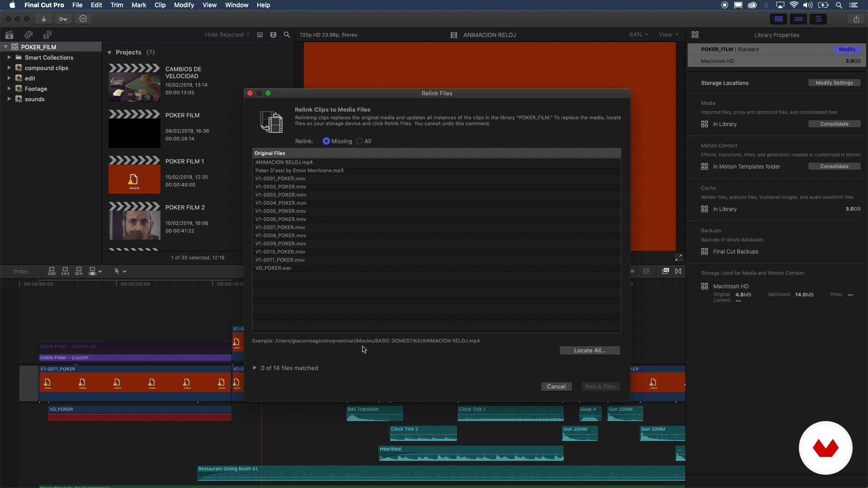Click the background tasks checkmark icon
Image resolution: width=868 pixels, height=488 pixels.
(83, 19)
